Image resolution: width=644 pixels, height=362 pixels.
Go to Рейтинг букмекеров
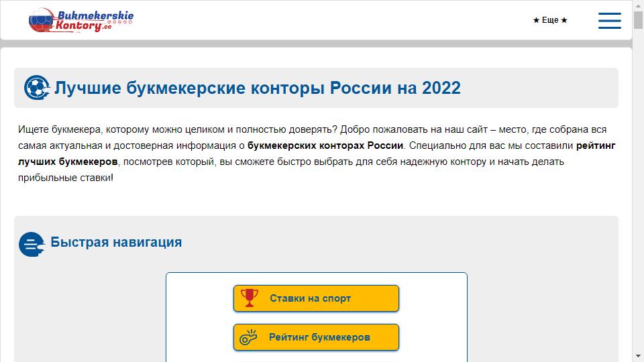(x=316, y=337)
